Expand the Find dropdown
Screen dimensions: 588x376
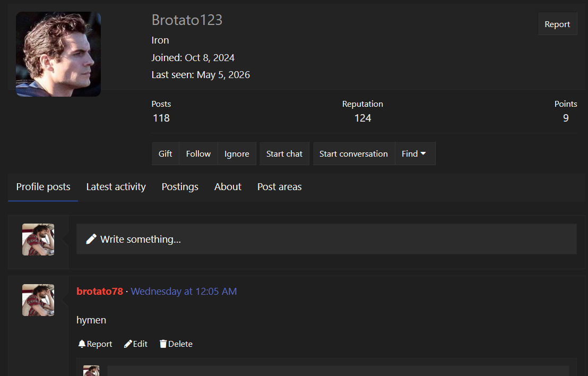tap(415, 154)
